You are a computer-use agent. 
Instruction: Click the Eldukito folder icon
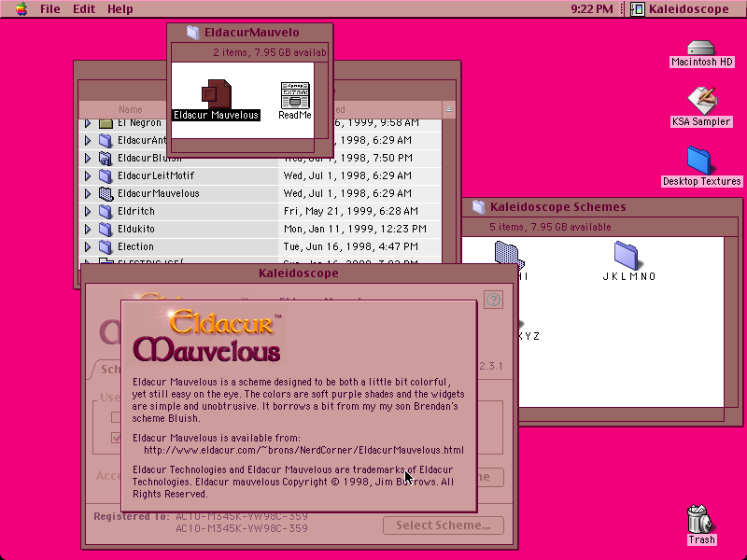click(x=106, y=229)
